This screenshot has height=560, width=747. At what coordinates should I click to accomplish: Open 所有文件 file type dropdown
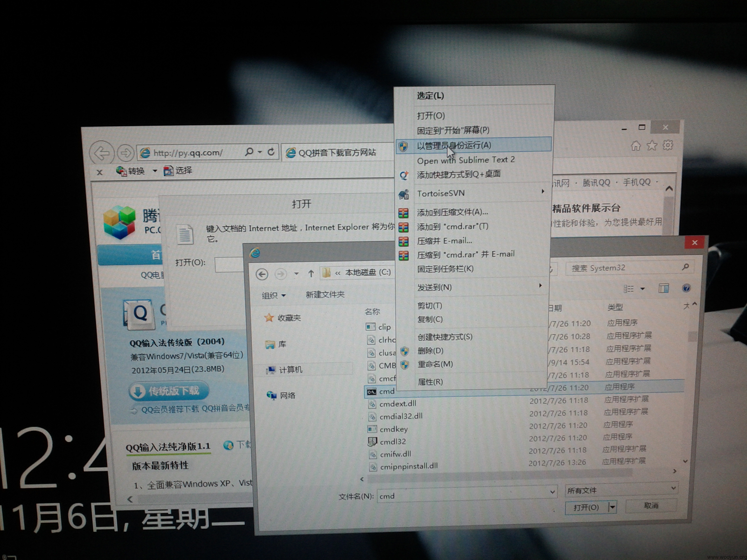pos(621,490)
